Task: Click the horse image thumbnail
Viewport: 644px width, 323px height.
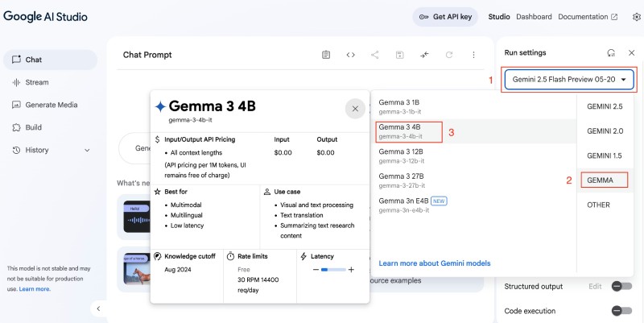Action: pos(137,269)
